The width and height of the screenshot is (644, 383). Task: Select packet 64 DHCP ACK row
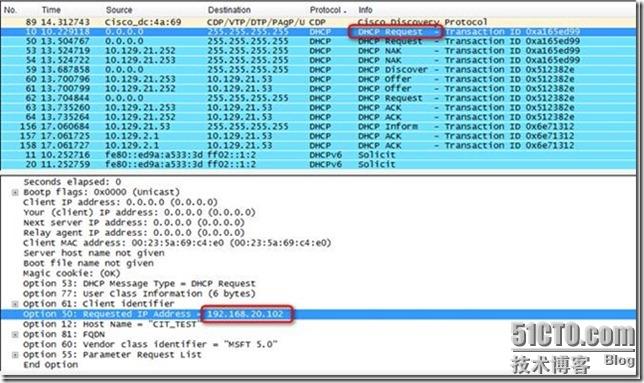[318, 117]
